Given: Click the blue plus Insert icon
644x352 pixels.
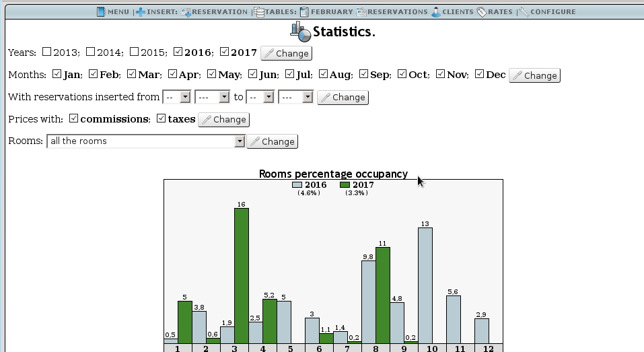Looking at the screenshot, I should 141,11.
